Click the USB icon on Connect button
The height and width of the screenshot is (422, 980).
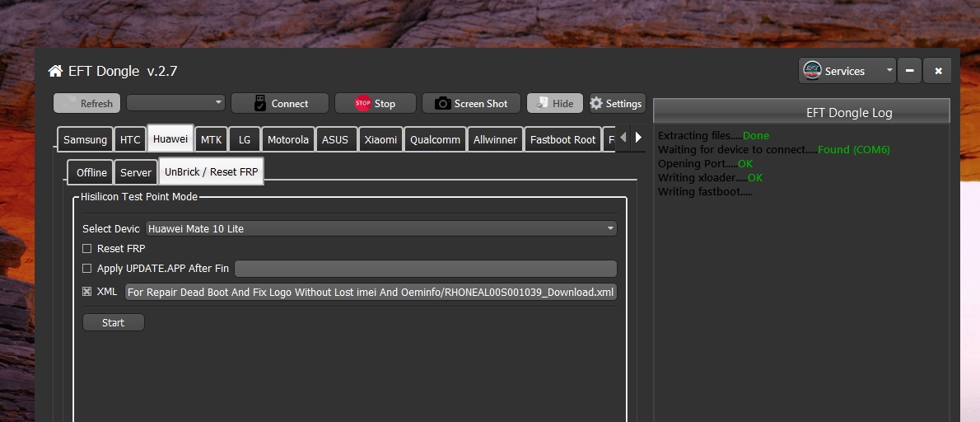coord(260,103)
